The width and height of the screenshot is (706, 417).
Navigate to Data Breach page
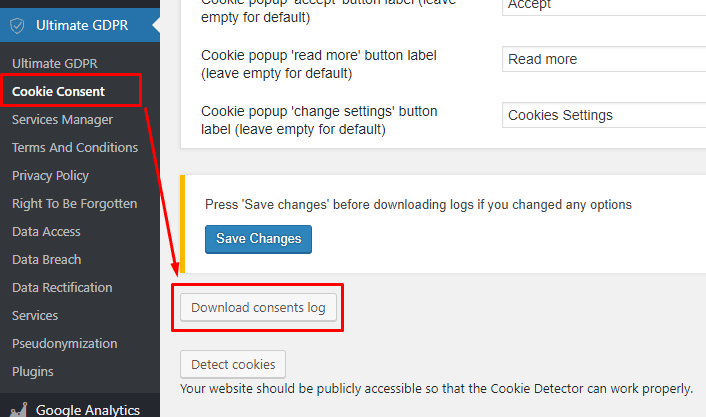coord(46,259)
